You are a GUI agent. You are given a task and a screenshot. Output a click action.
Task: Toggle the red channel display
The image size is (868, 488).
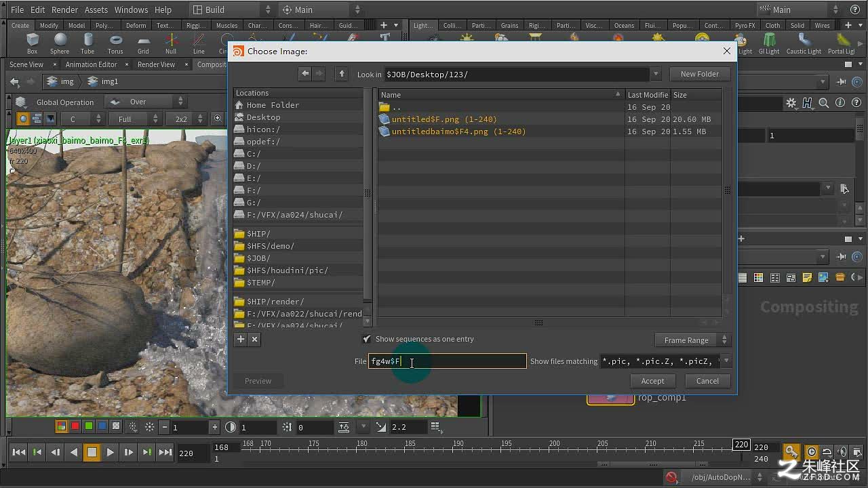coord(75,426)
